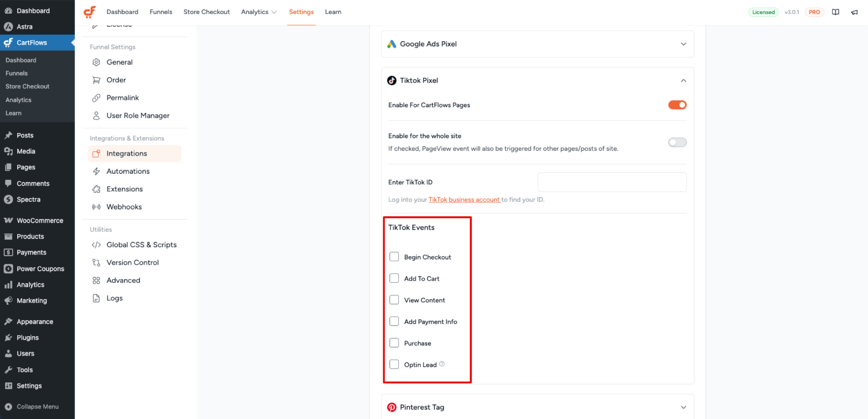Viewport: 868px width, 419px height.
Task: Check the Add To Cart event box
Action: coord(394,278)
